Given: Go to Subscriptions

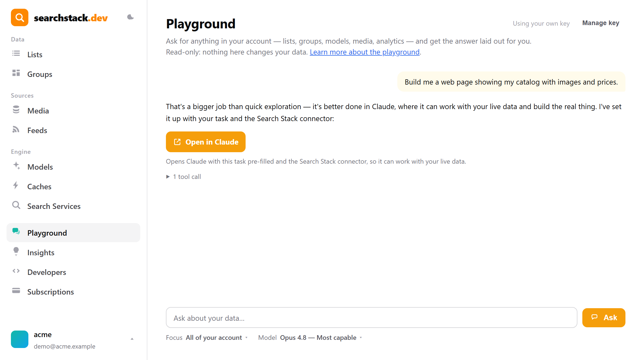Looking at the screenshot, I should (x=73, y=292).
